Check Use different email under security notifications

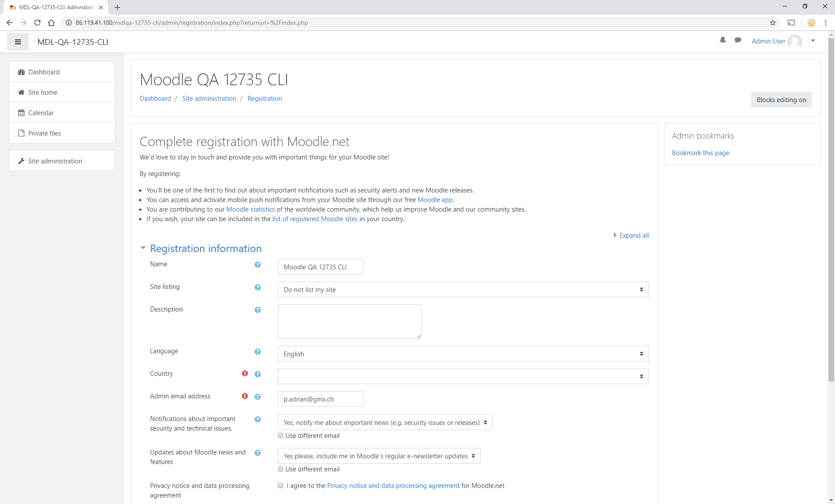pos(281,435)
